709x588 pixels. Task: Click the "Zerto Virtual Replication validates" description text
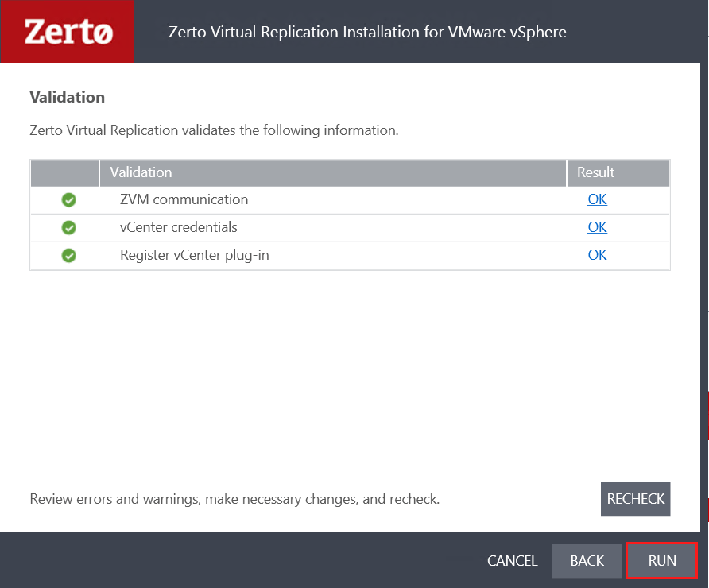point(214,130)
